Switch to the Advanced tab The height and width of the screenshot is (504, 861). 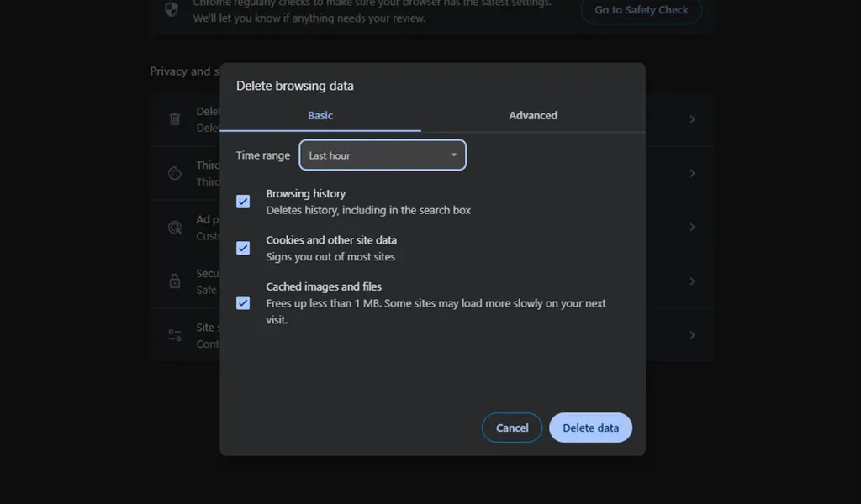coord(533,116)
